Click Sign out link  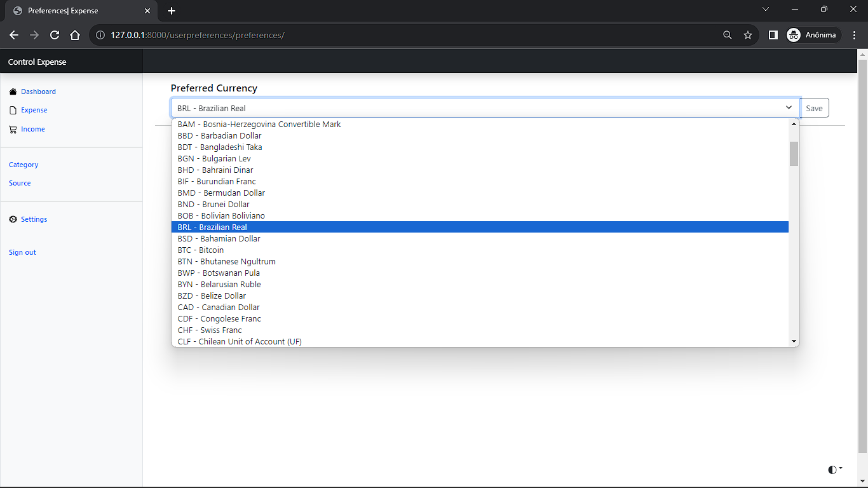tap(22, 252)
